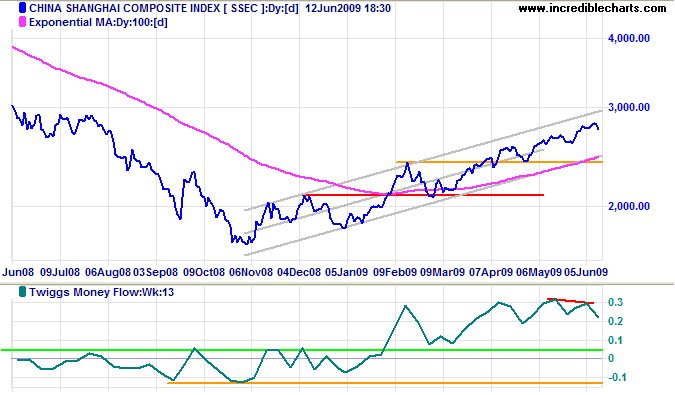Click the Exponential MA:Dy:100:[d] legend label

98,22
